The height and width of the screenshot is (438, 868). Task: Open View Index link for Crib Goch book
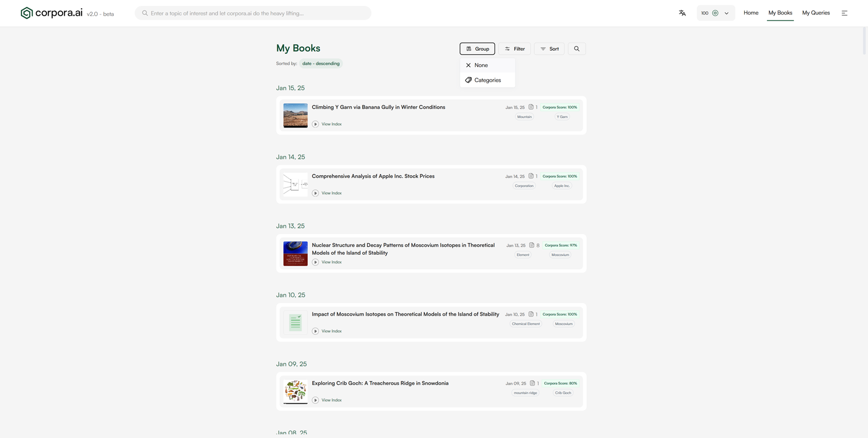(x=331, y=400)
